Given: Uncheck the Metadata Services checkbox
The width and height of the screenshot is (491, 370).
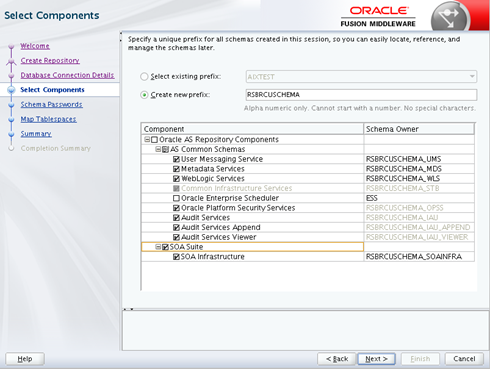Looking at the screenshot, I should pyautogui.click(x=176, y=169).
